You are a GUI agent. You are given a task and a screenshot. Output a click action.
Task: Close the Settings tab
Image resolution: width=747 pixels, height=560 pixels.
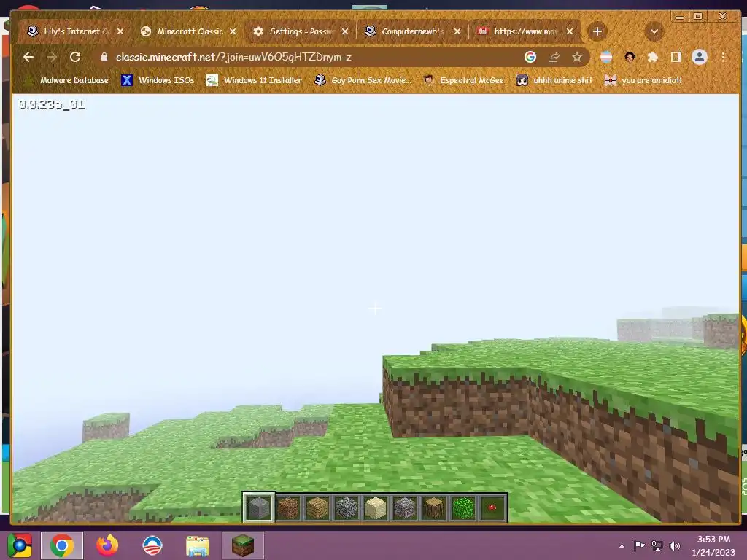point(345,31)
